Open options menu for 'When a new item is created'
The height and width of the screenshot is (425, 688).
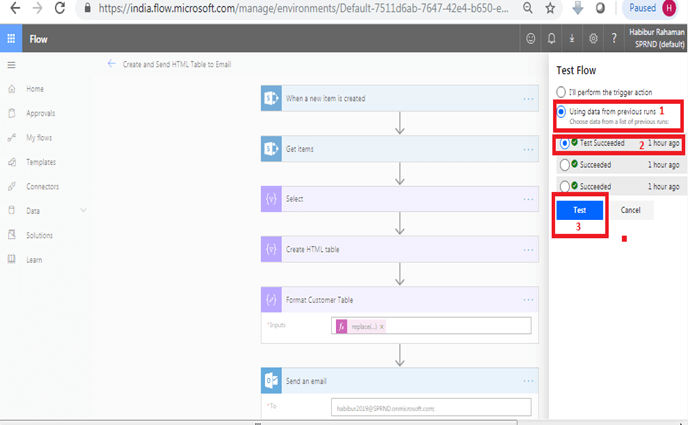tap(528, 99)
